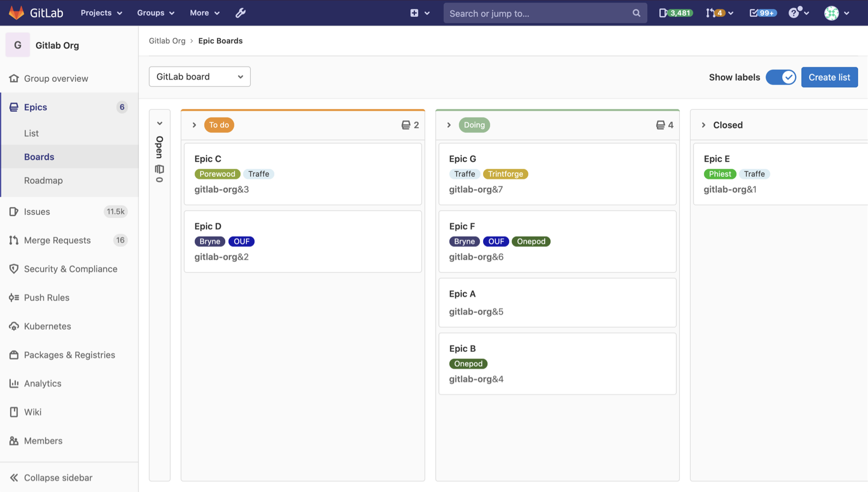The width and height of the screenshot is (868, 492).
Task: Collapse the To do list chevron
Action: click(x=194, y=125)
